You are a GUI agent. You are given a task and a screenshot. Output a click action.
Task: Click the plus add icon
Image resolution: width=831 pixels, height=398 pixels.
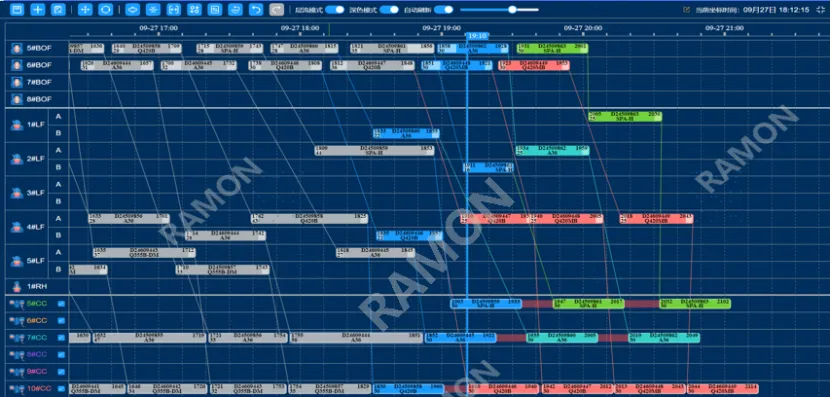38,10
